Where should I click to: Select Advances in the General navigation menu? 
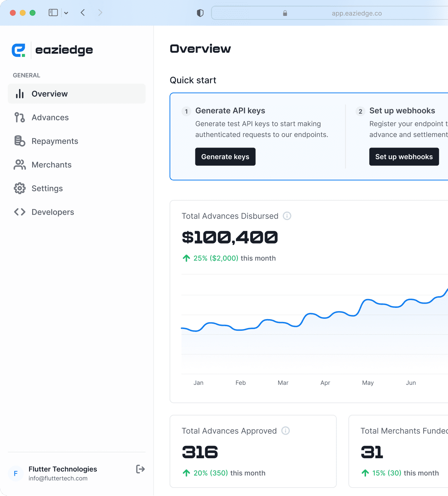click(50, 117)
